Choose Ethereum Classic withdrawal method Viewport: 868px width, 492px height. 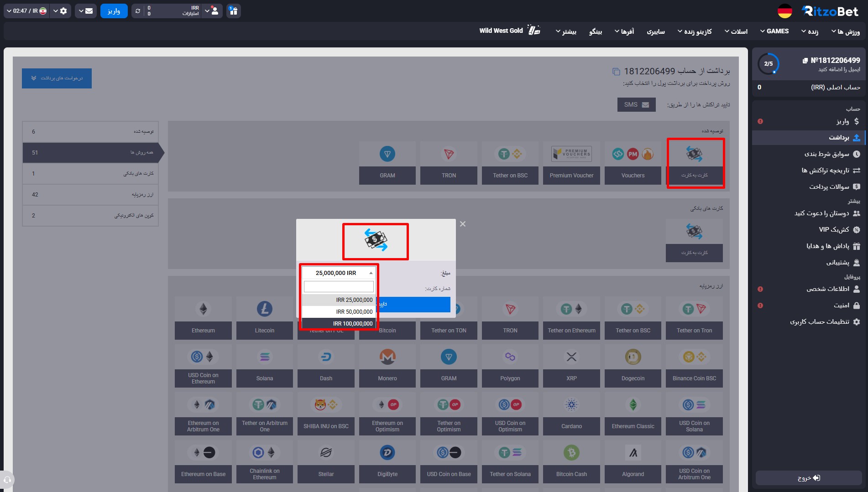tap(633, 414)
